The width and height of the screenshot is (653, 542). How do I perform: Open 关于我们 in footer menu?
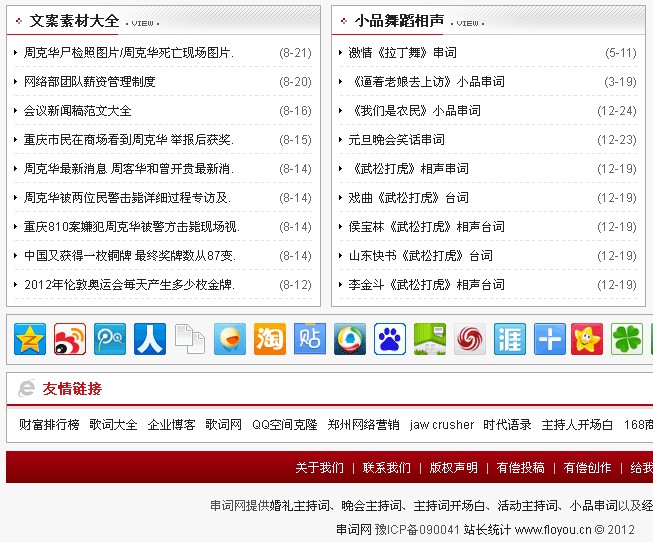[320, 467]
